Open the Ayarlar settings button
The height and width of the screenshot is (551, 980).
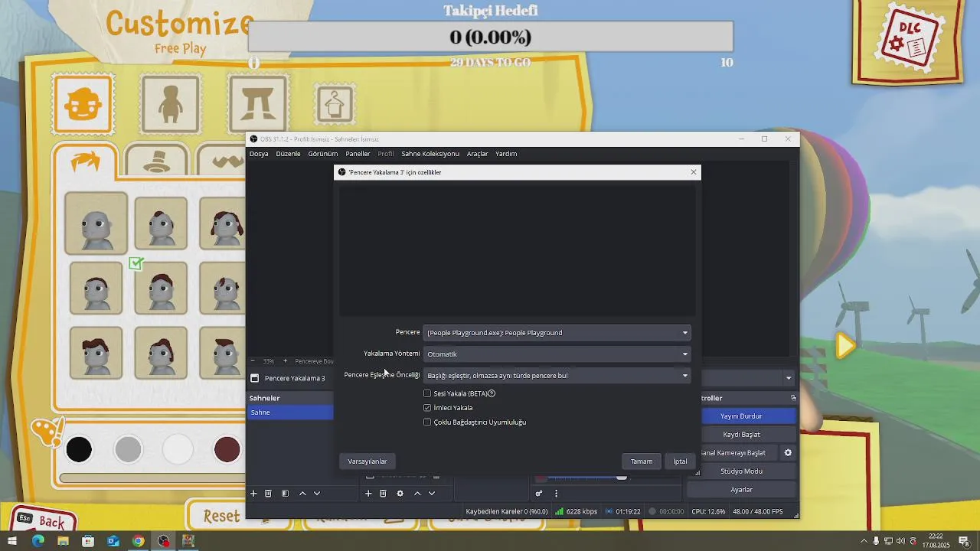(741, 490)
